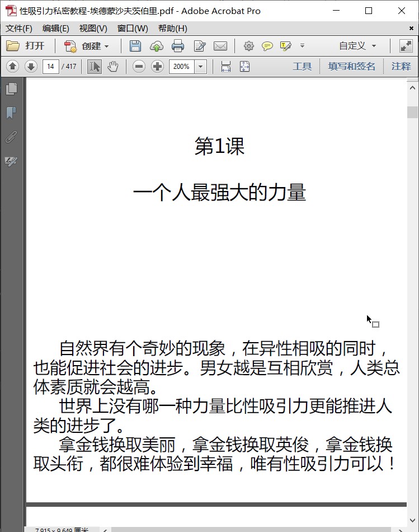Maximize the Acrobat window
This screenshot has width=419, height=532.
(369, 11)
